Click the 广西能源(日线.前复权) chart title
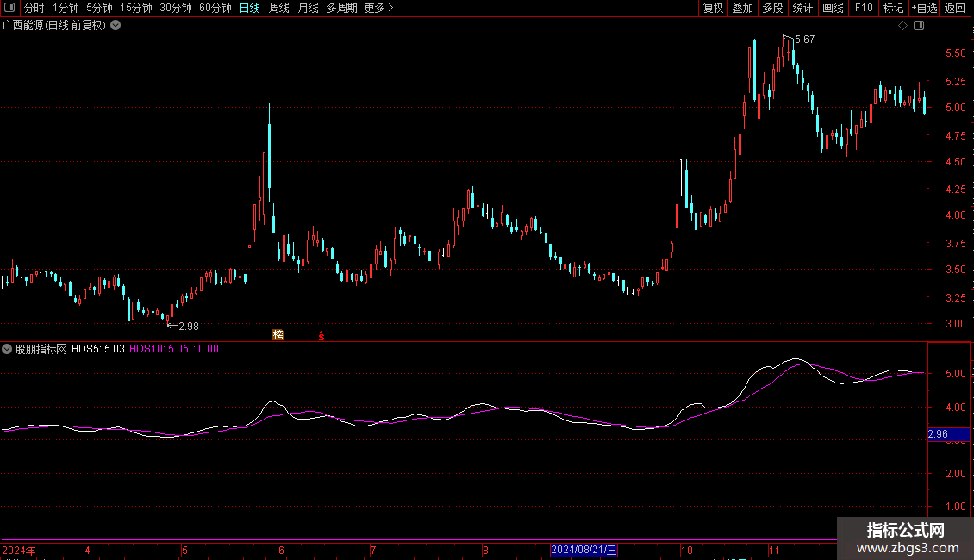This screenshot has height=560, width=974. click(x=54, y=26)
